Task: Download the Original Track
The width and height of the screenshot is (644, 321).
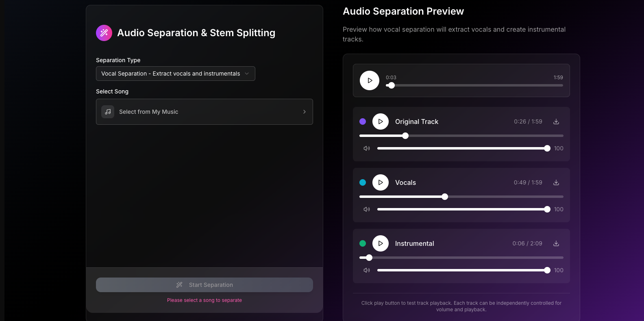Action: click(556, 121)
